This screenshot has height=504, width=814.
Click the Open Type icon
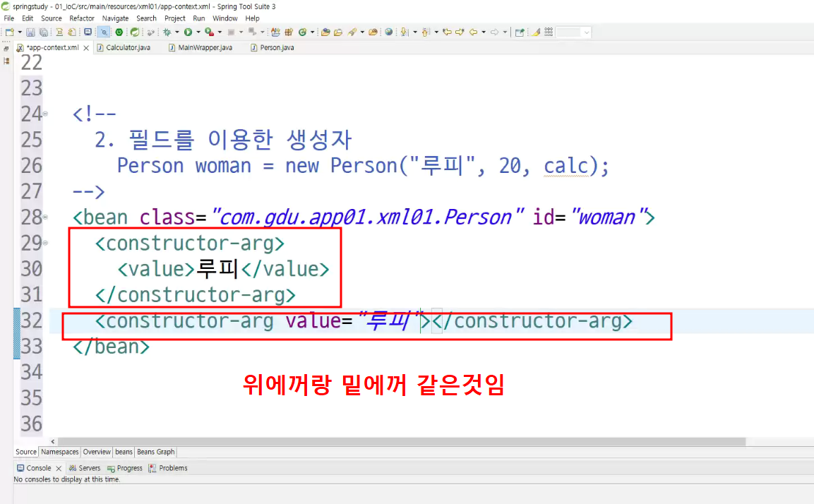point(325,32)
